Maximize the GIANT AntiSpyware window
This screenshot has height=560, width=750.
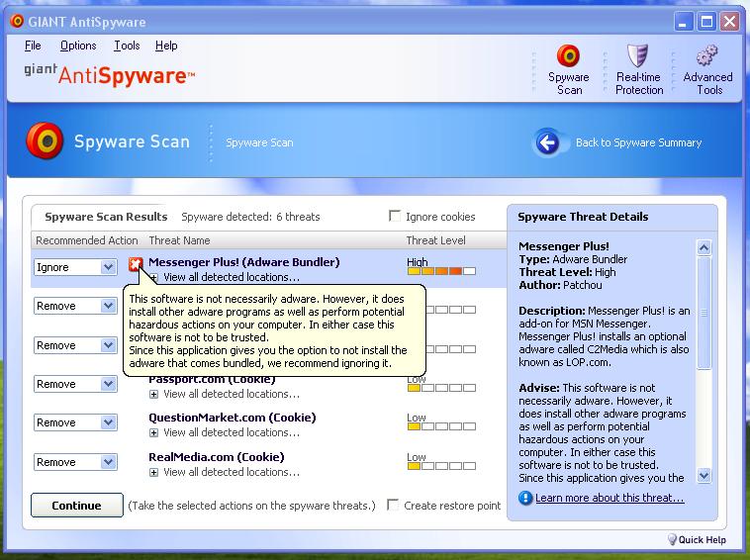tap(706, 22)
